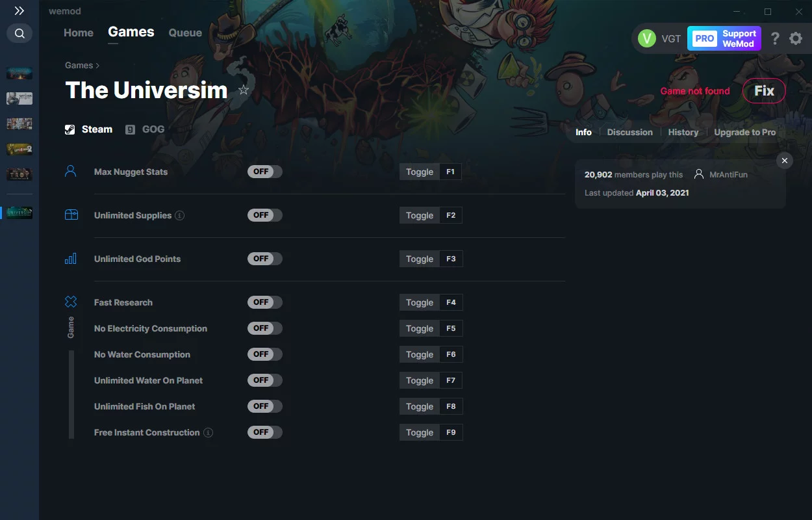This screenshot has height=520, width=812.
Task: Open help via the question mark icon
Action: tap(775, 38)
